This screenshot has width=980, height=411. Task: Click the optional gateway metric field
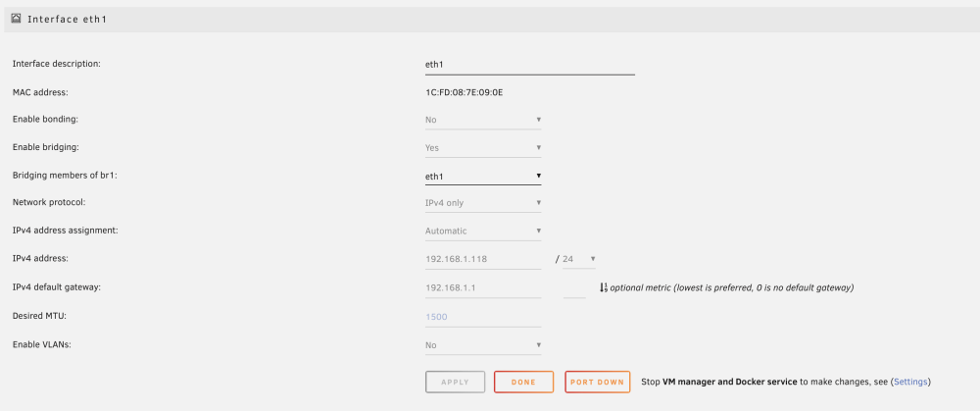click(x=574, y=287)
